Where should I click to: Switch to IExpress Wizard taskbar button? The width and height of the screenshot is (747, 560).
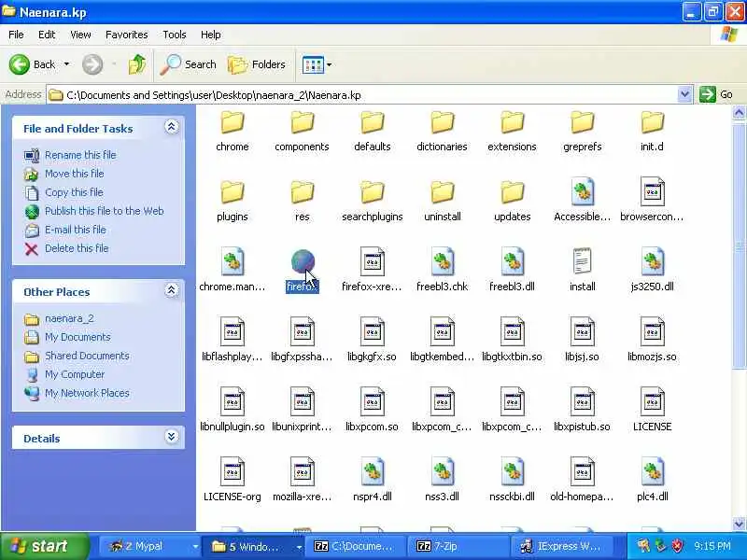(562, 546)
